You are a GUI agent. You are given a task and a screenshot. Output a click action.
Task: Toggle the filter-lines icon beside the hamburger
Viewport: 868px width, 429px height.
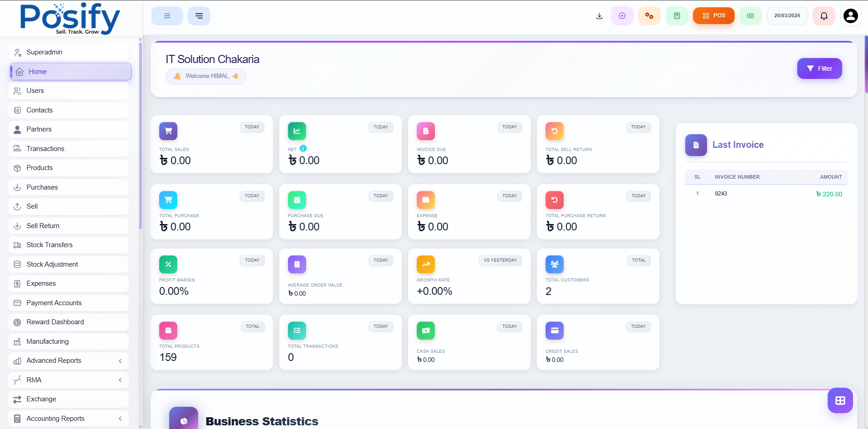pyautogui.click(x=199, y=15)
